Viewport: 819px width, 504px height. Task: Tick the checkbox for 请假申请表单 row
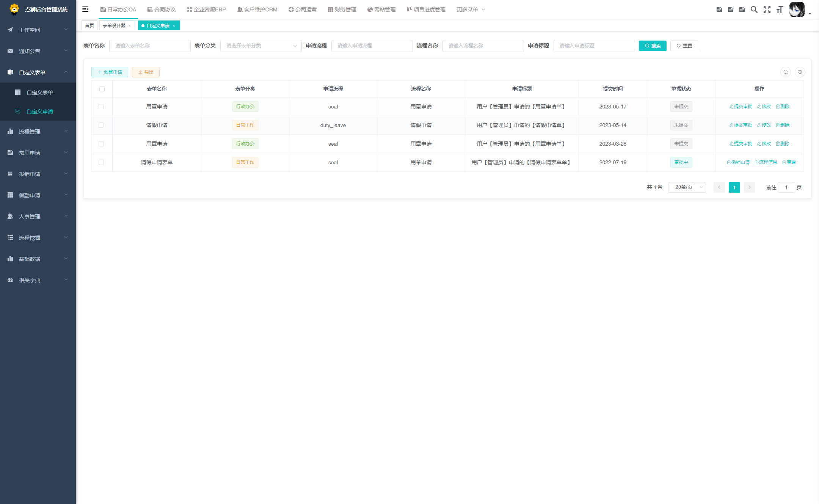point(101,162)
